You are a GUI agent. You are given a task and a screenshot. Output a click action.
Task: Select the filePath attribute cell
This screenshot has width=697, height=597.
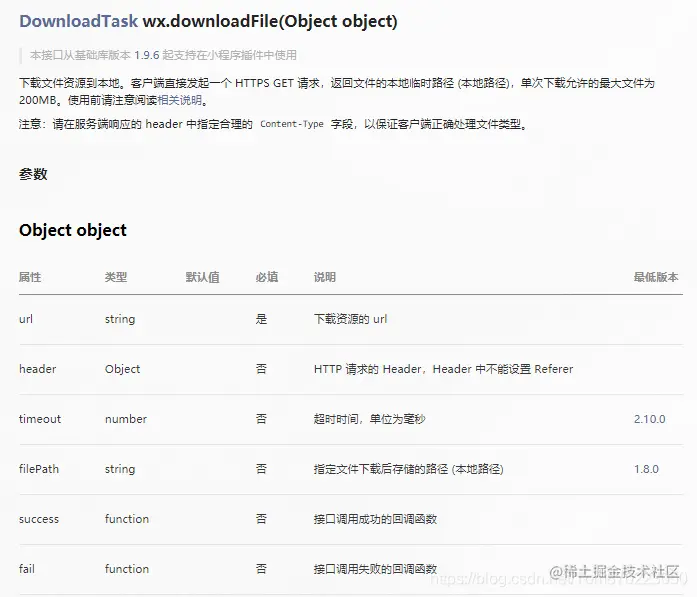tap(39, 469)
